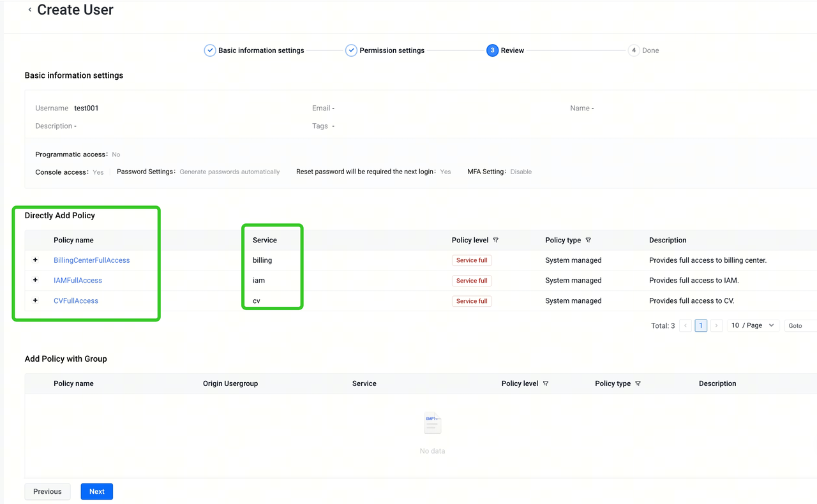Click the Total: 3 pagination text
This screenshot has width=817, height=504.
[663, 325]
